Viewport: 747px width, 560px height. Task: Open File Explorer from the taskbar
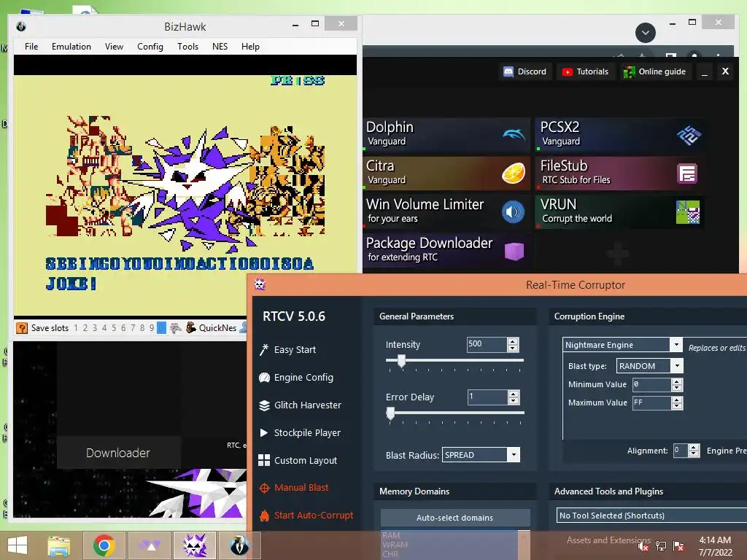(x=59, y=545)
